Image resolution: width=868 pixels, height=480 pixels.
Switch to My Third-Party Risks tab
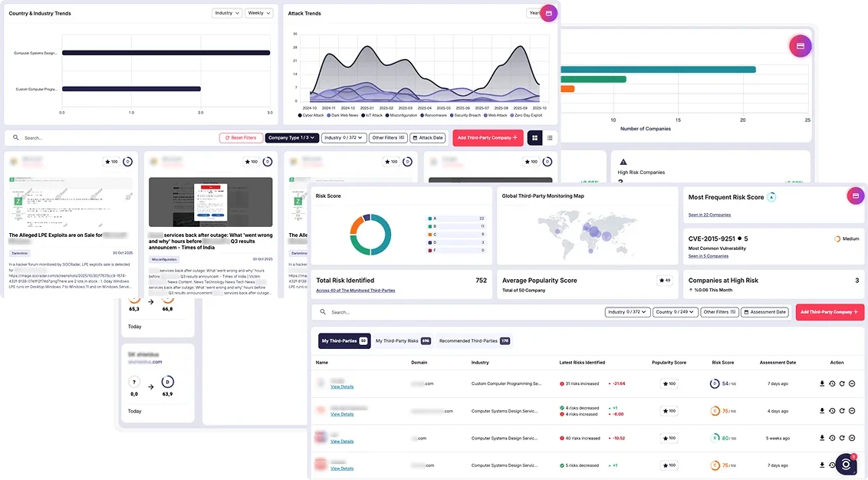click(x=403, y=341)
